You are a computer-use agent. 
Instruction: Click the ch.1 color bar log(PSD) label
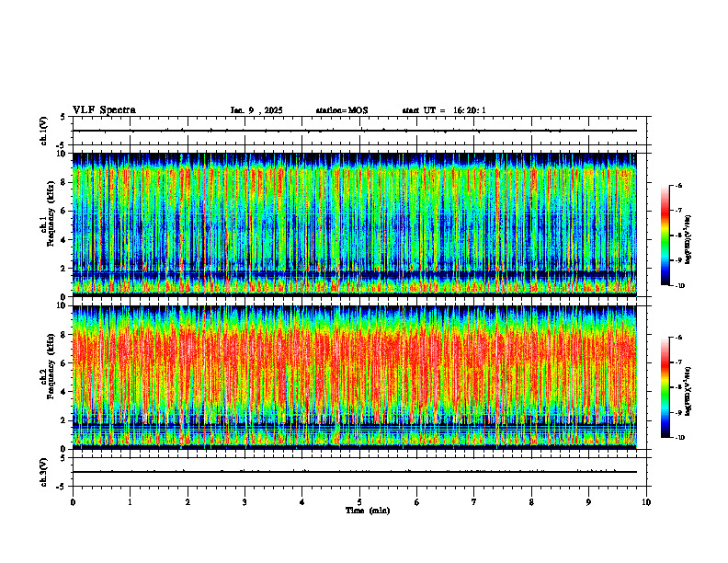(689, 240)
